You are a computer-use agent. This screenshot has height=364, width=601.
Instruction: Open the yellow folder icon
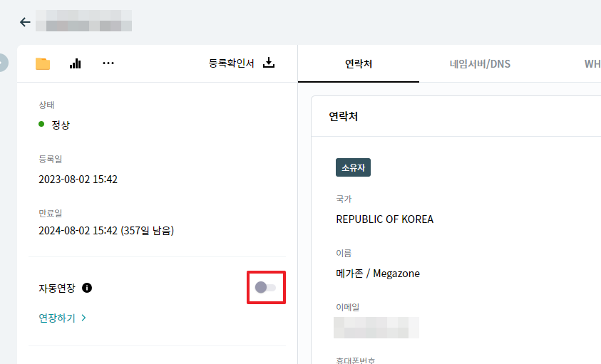(x=43, y=63)
